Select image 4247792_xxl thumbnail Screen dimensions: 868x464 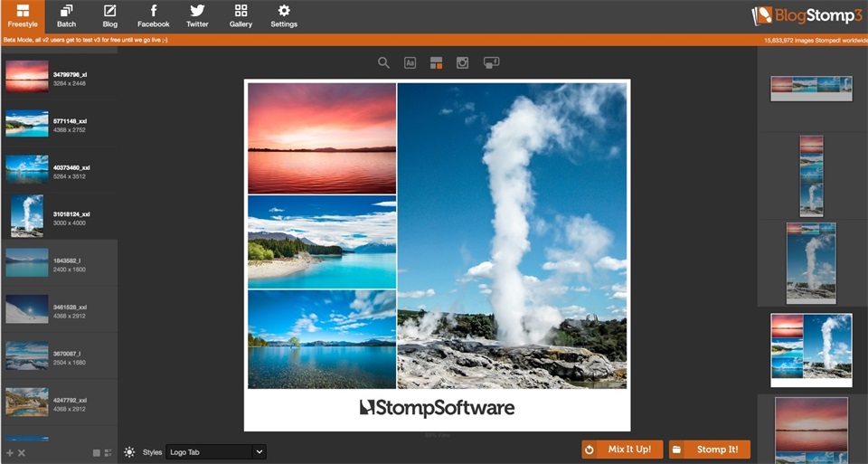[x=27, y=402]
